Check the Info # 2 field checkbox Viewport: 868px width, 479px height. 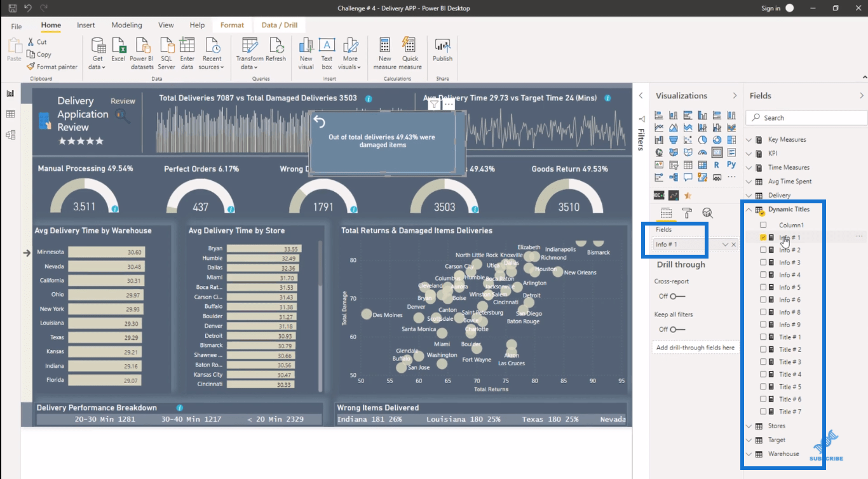point(763,250)
